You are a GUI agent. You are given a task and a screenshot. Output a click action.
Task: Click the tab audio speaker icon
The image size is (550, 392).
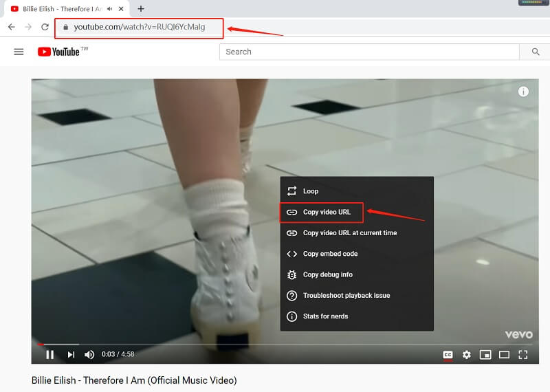(x=110, y=9)
